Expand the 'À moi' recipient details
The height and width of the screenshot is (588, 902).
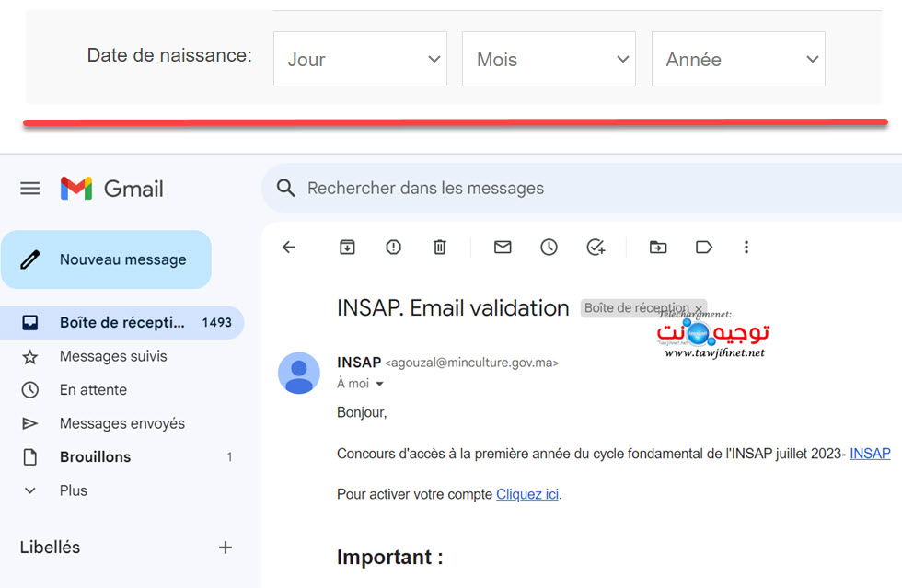click(x=361, y=383)
